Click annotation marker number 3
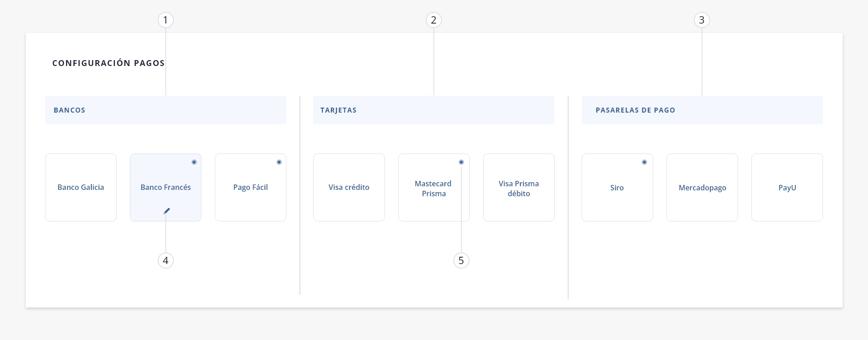Screen dimensions: 868x340 click(702, 20)
